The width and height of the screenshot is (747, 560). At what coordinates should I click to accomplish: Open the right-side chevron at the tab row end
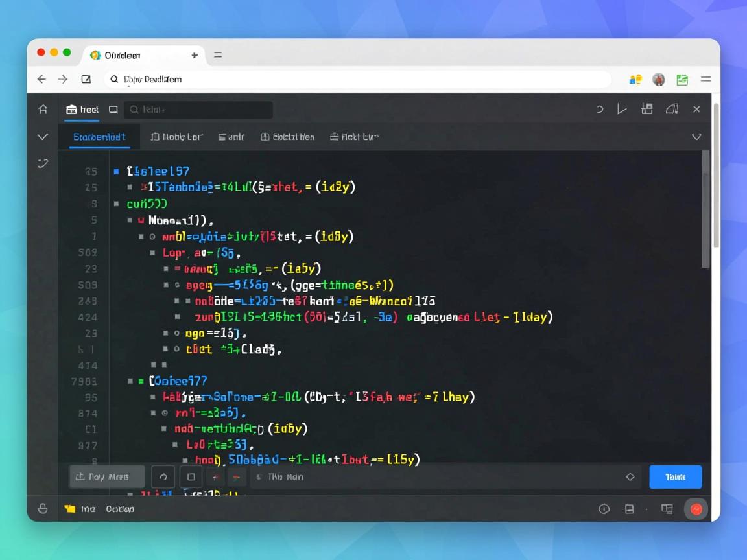point(696,137)
